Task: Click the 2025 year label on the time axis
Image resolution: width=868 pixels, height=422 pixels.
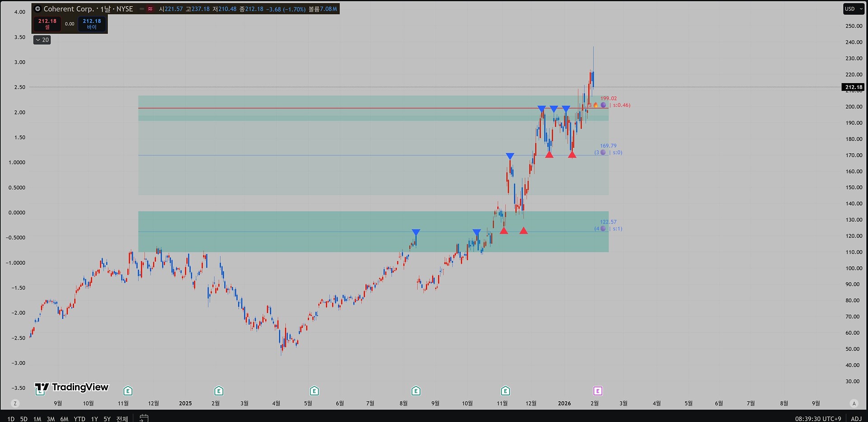Action: (x=185, y=403)
